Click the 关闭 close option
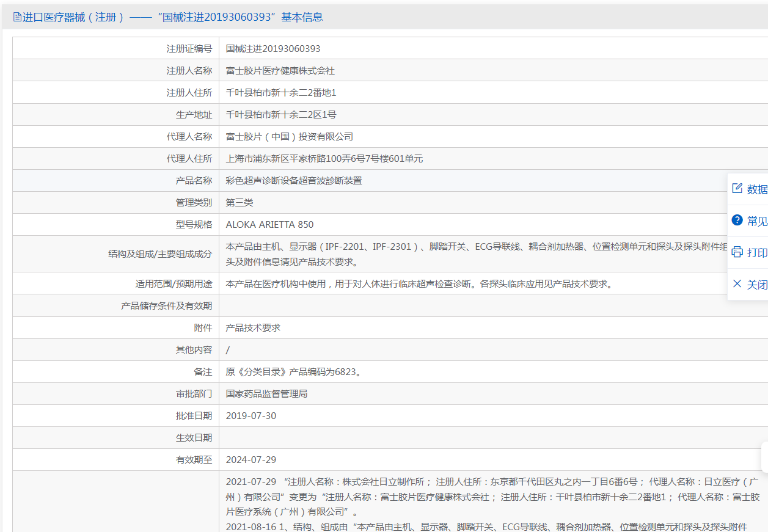This screenshot has width=768, height=532. 748,285
